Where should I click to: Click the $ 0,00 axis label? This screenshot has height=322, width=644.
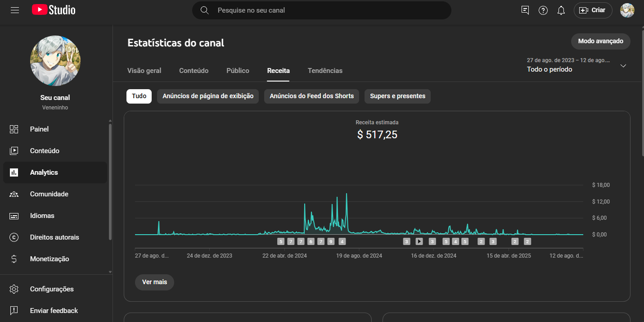599,235
